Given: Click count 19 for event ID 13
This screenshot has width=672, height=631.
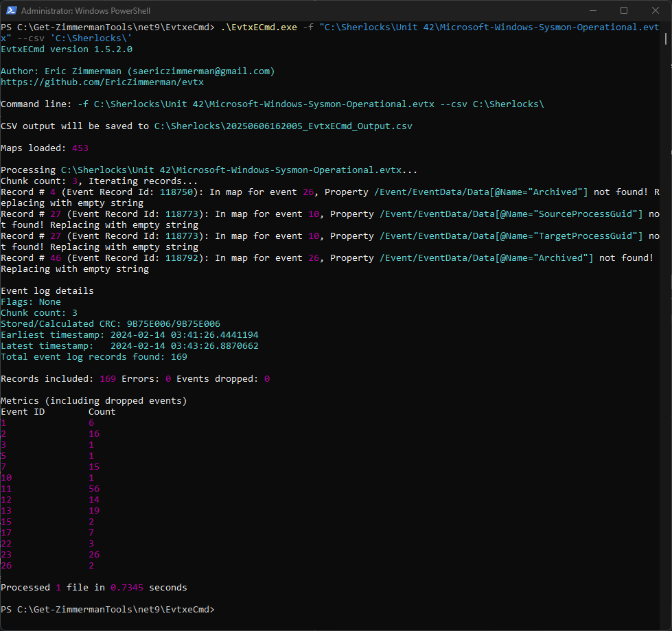Looking at the screenshot, I should [x=94, y=511].
